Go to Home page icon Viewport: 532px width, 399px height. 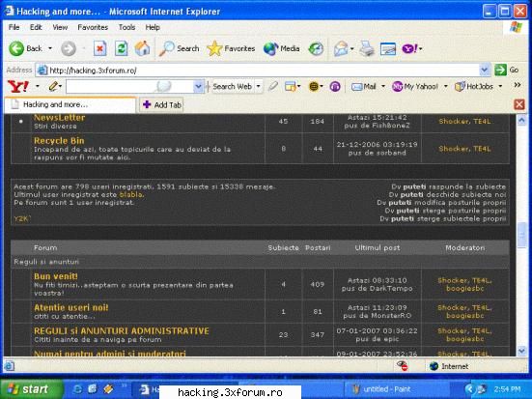[x=143, y=48]
